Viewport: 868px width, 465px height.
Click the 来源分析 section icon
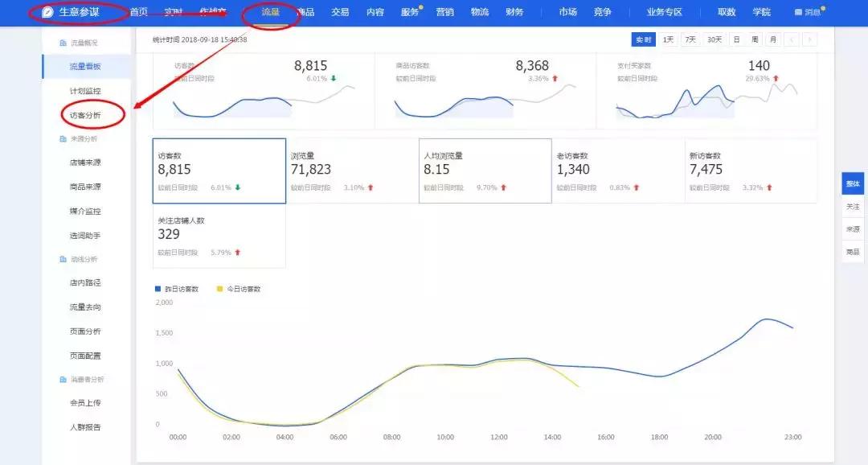point(63,139)
